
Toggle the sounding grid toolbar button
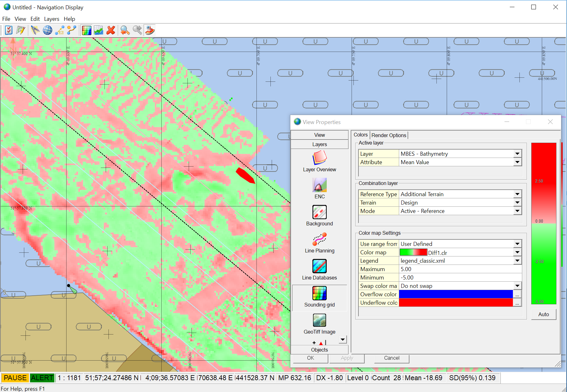click(x=86, y=30)
